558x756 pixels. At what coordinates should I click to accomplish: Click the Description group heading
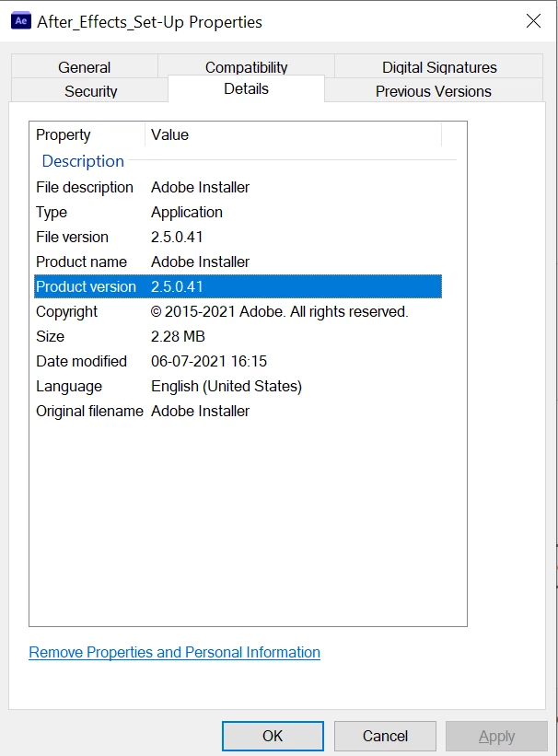click(83, 161)
